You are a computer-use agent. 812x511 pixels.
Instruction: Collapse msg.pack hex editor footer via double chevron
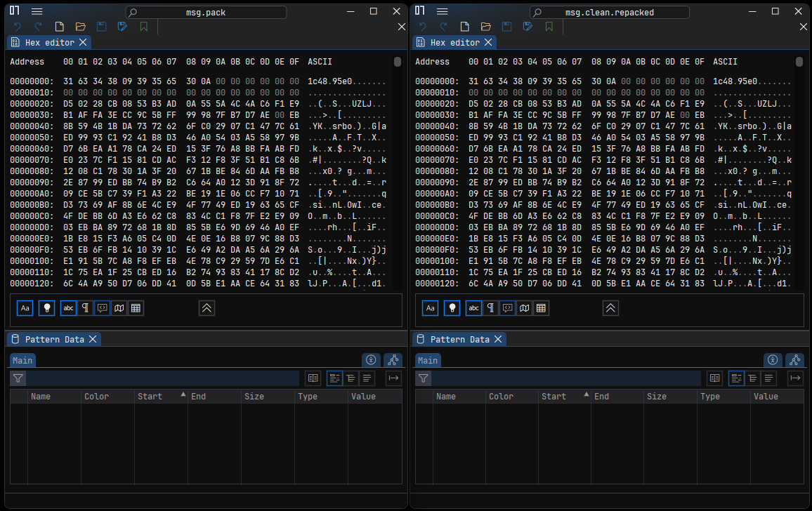coord(207,308)
